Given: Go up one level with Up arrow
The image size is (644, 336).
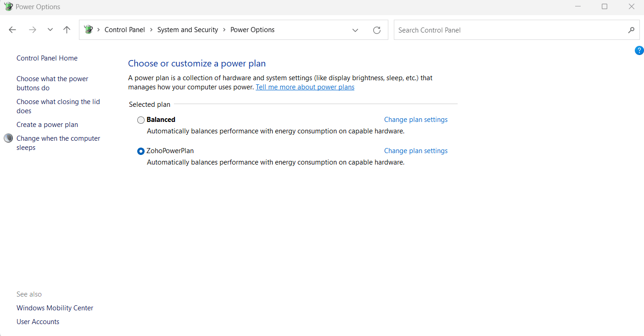Looking at the screenshot, I should (x=67, y=30).
